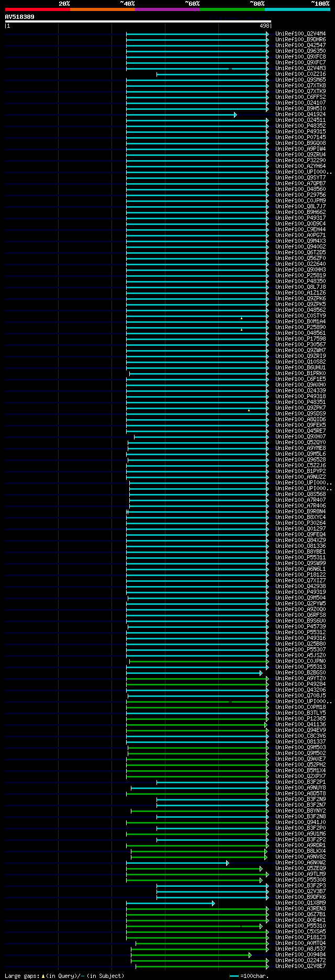
Task: Select the UniRef100_P30264 label
Action: coord(300,523)
